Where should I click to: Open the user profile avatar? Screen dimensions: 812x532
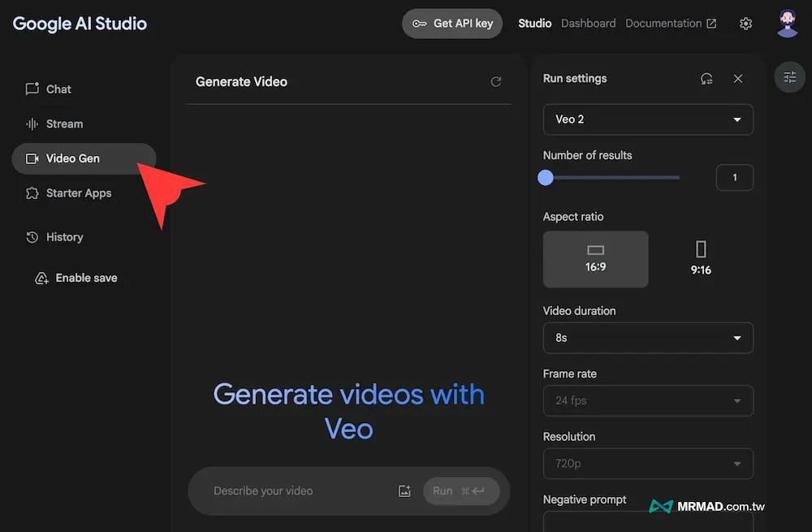coord(787,24)
